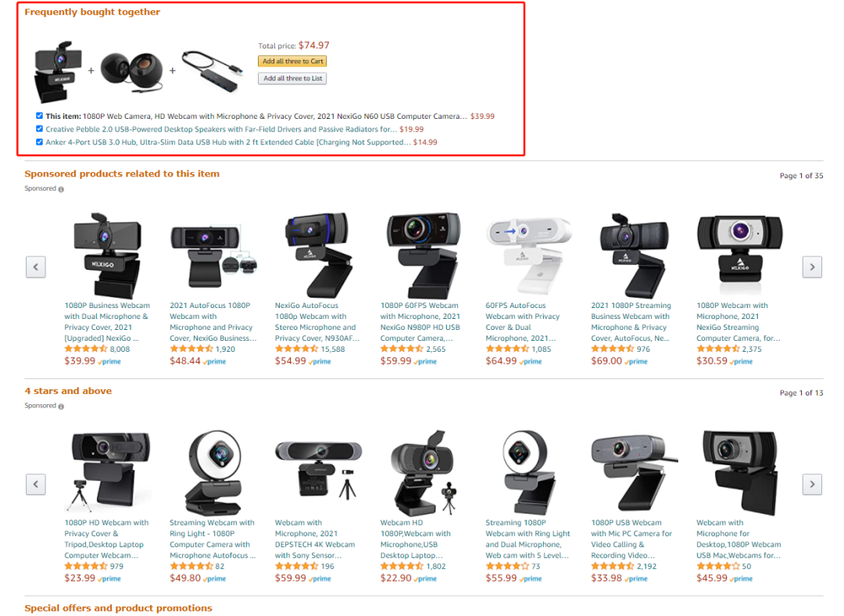The image size is (844, 616).
Task: Click the Sponsored info icon under 4 stars and above
Action: click(61, 406)
